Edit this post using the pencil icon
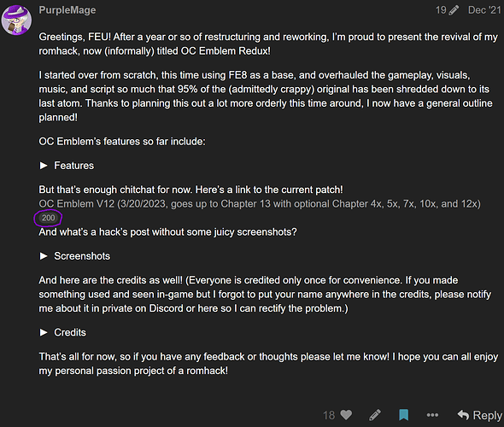 click(x=375, y=415)
